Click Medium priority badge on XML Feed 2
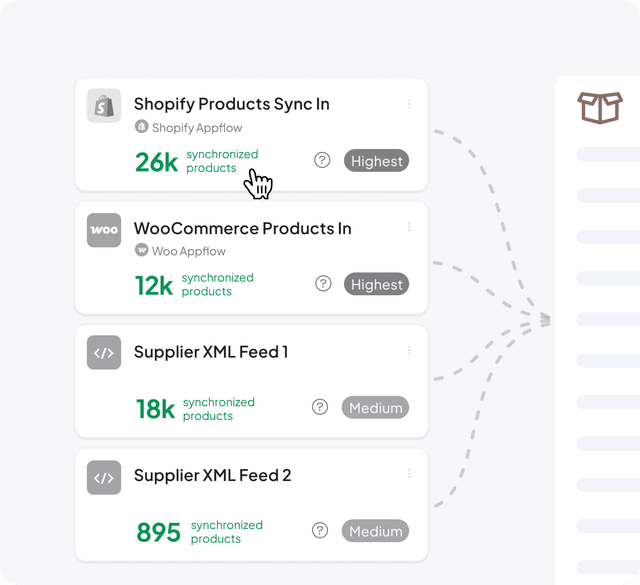Image resolution: width=640 pixels, height=585 pixels. click(x=375, y=531)
